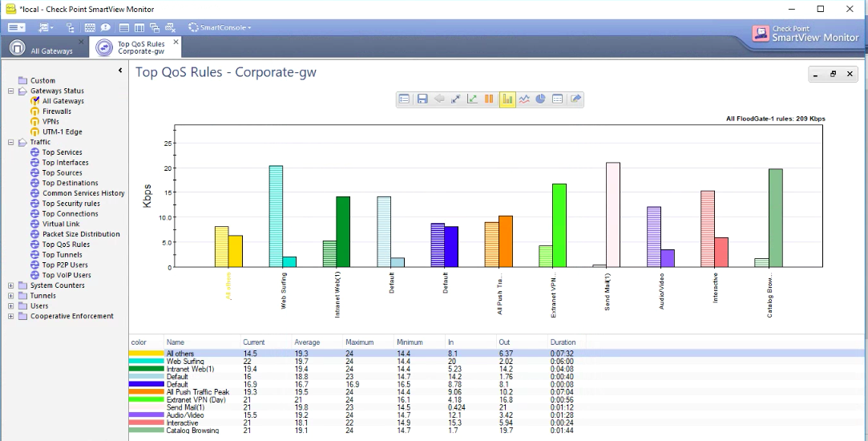Collapse the Traffic tree node
868x441 pixels.
coord(10,143)
